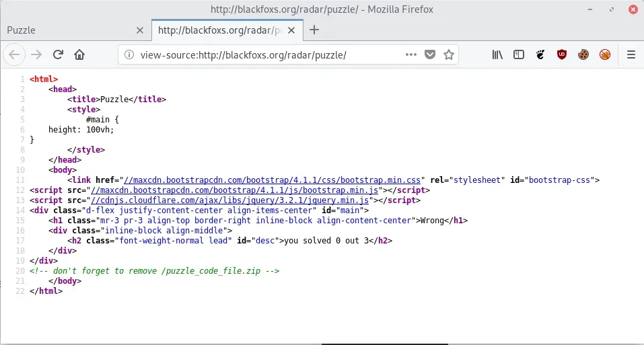This screenshot has width=644, height=345.
Task: Open the jquery.min.js source link
Action: (x=229, y=200)
